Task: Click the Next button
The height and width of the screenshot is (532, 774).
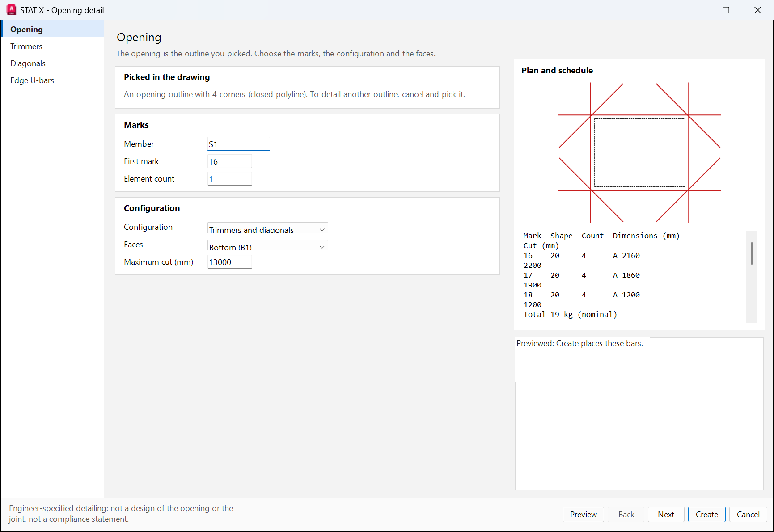Action: (666, 514)
